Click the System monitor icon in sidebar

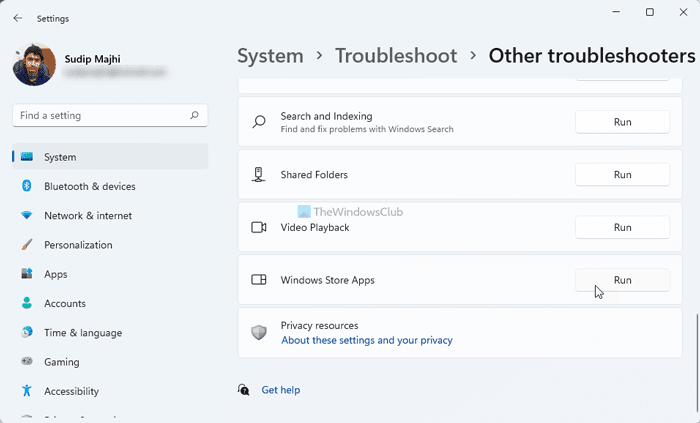[x=27, y=157]
